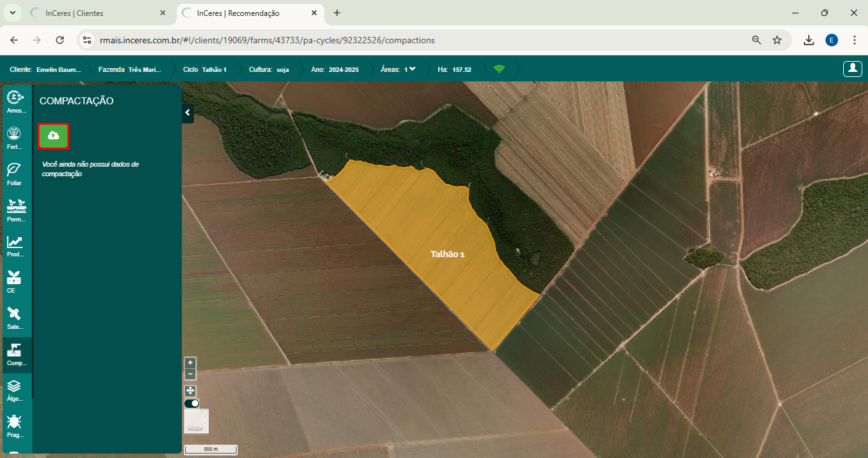Open the user account icon
868x458 pixels.
click(852, 69)
